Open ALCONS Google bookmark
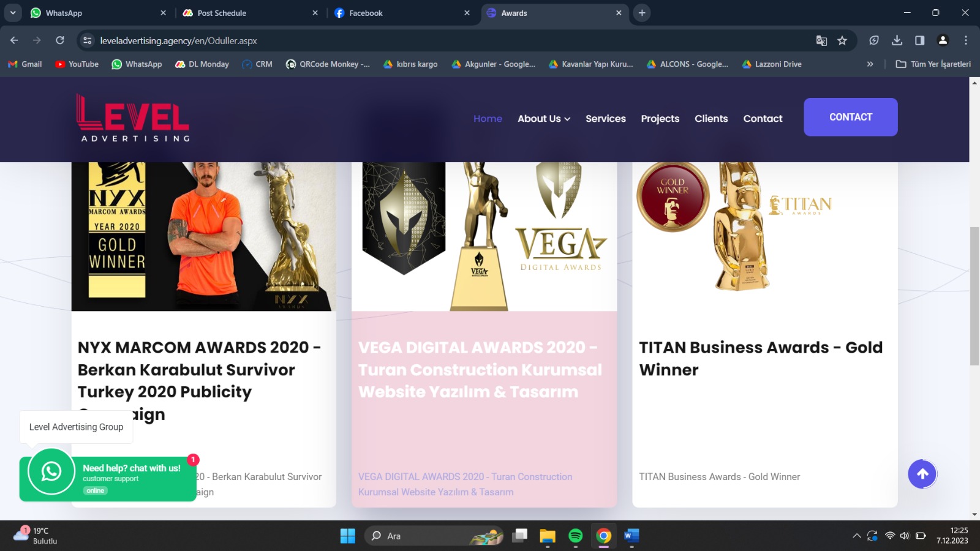The height and width of the screenshot is (551, 980). tap(688, 64)
